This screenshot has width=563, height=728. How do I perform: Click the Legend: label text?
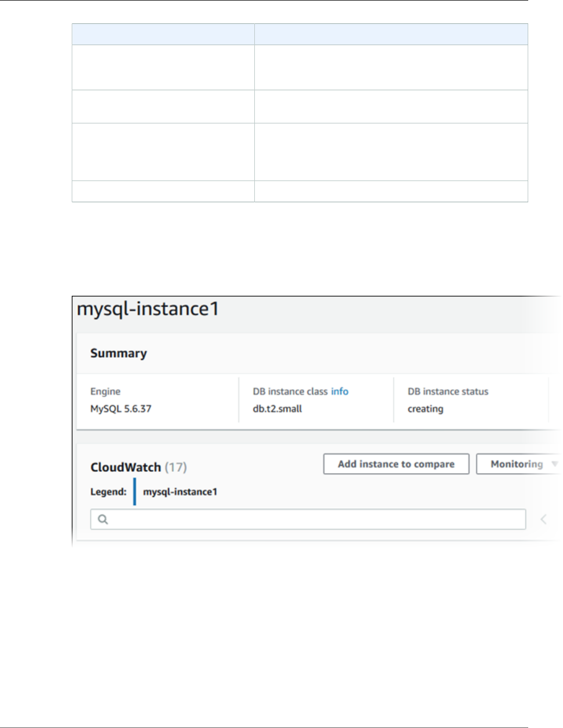pyautogui.click(x=108, y=491)
